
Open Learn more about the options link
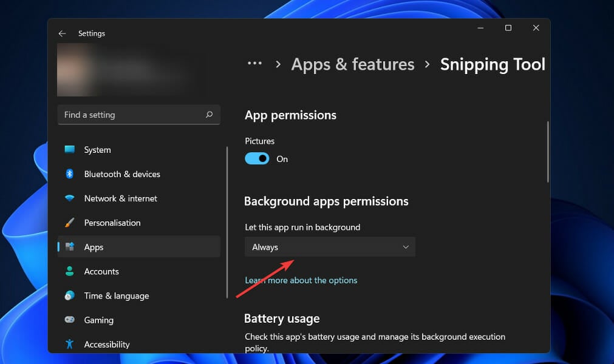301,280
